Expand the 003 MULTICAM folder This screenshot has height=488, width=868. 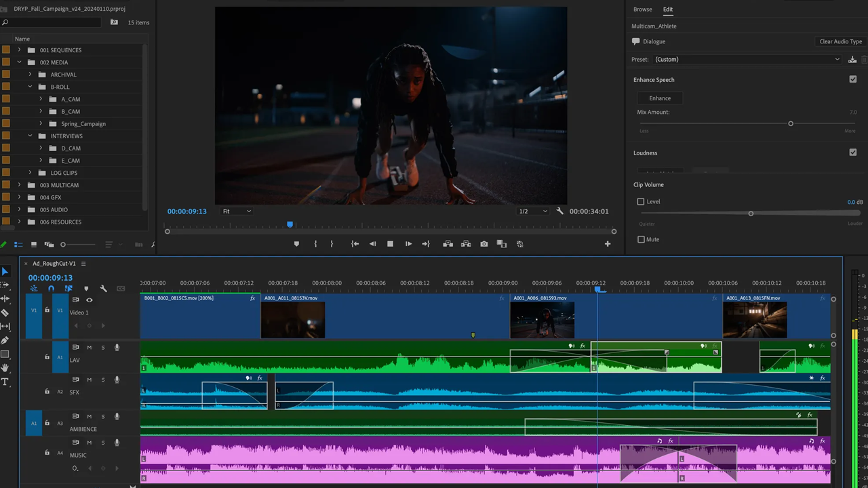pyautogui.click(x=19, y=185)
